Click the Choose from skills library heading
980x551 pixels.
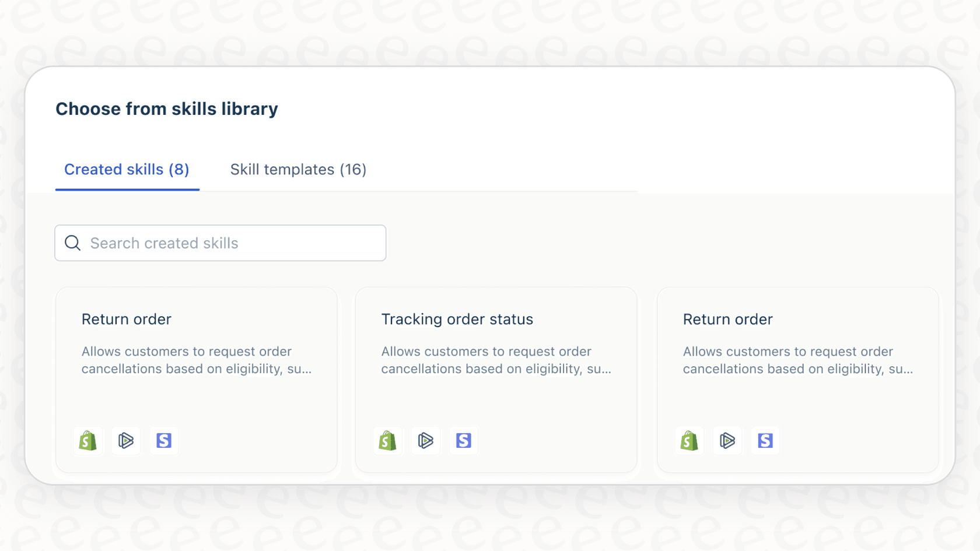167,108
